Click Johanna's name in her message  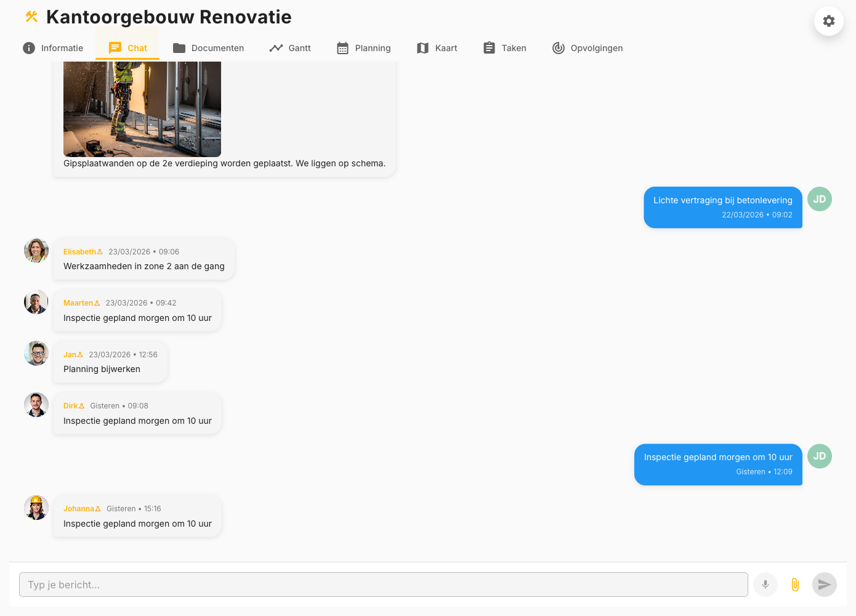79,508
